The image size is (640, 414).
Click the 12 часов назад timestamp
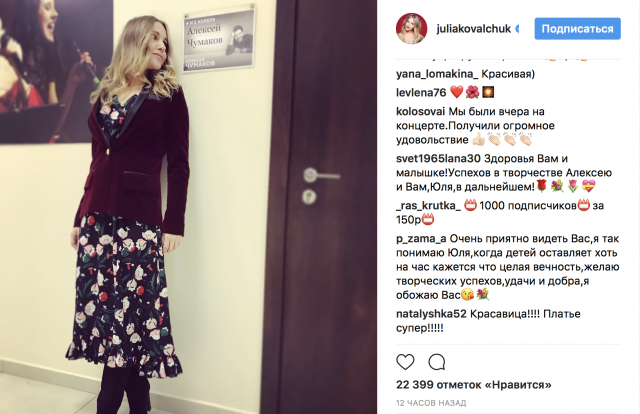tap(431, 403)
